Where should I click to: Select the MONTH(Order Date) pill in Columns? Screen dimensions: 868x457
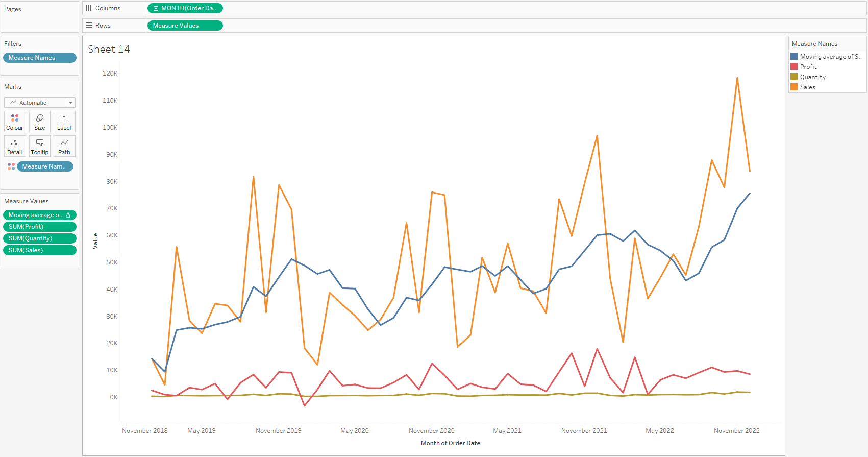pos(185,8)
